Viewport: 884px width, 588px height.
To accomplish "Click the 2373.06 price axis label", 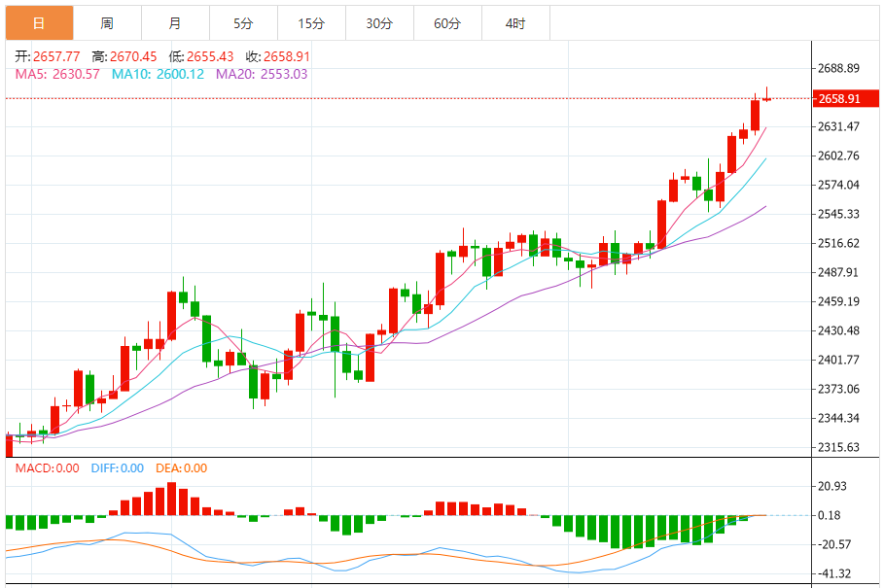I will click(x=839, y=389).
